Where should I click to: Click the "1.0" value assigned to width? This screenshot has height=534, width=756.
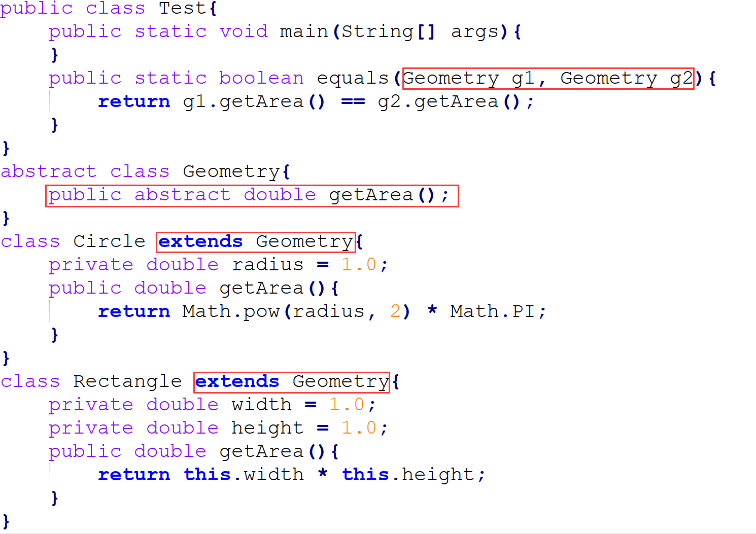(x=347, y=405)
